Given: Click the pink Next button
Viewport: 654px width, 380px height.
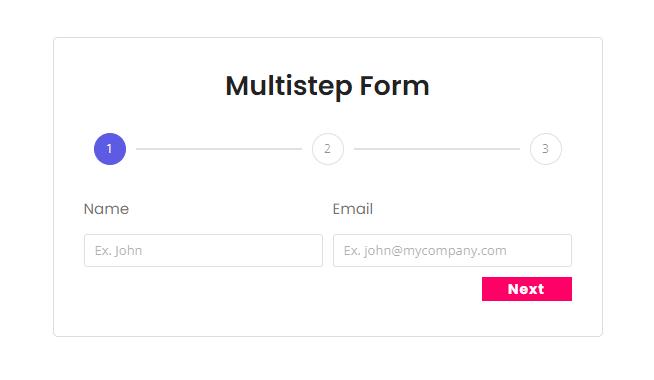Looking at the screenshot, I should click(x=527, y=289).
